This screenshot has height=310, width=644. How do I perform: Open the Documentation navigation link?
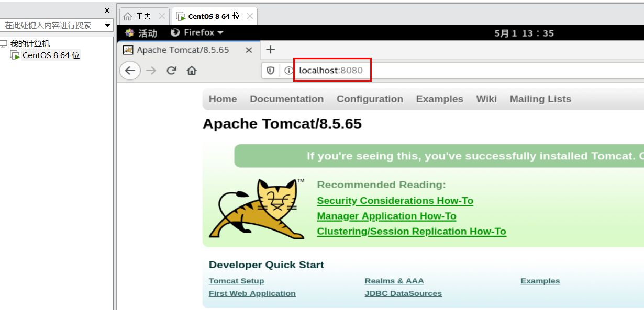(x=287, y=99)
